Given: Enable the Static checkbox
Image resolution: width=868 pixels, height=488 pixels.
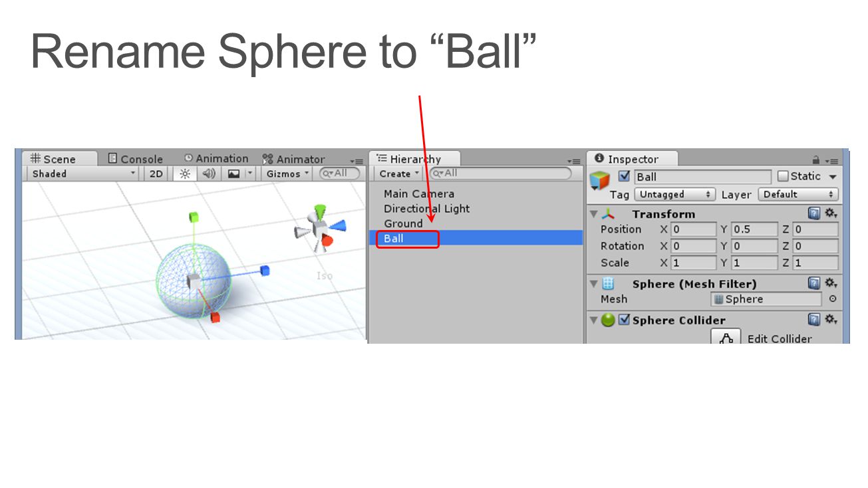Looking at the screenshot, I should (783, 176).
